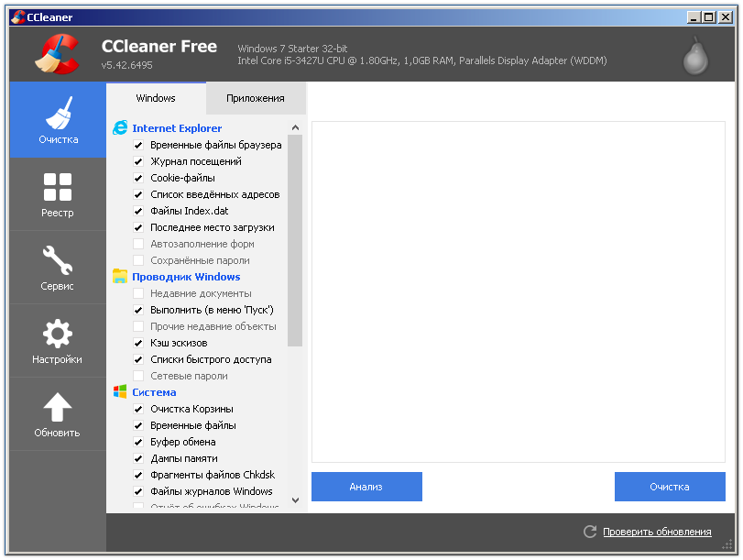Image resolution: width=743 pixels, height=560 pixels.
Task: Click the Internet Explorer icon
Action: [120, 127]
